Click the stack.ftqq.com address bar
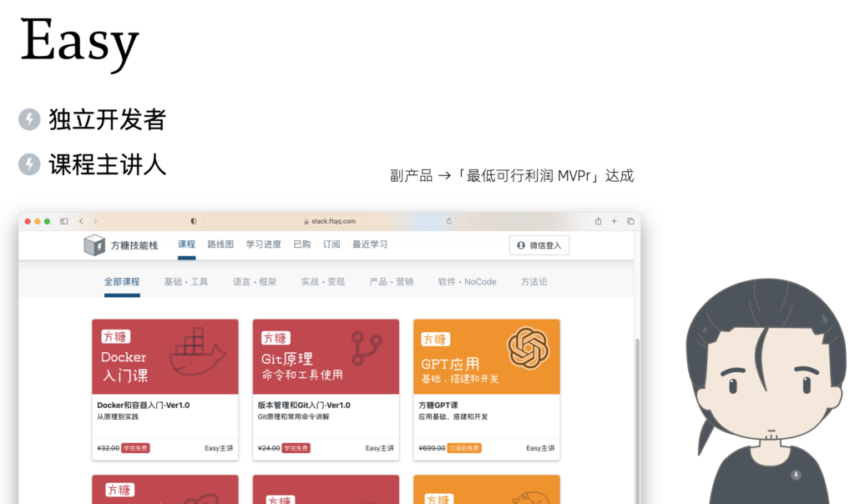855x504 pixels. coord(332,221)
